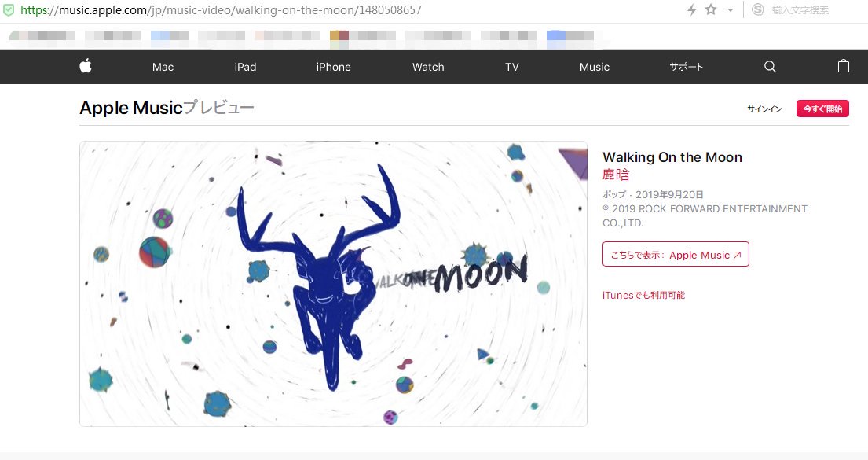Open the Mac menu item

click(163, 67)
